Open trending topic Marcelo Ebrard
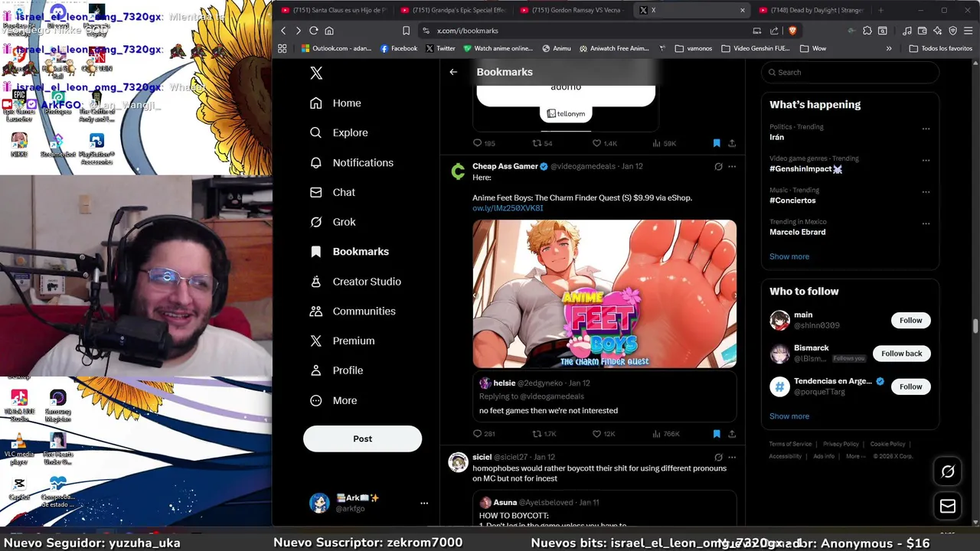This screenshot has height=551, width=980. 797,232
